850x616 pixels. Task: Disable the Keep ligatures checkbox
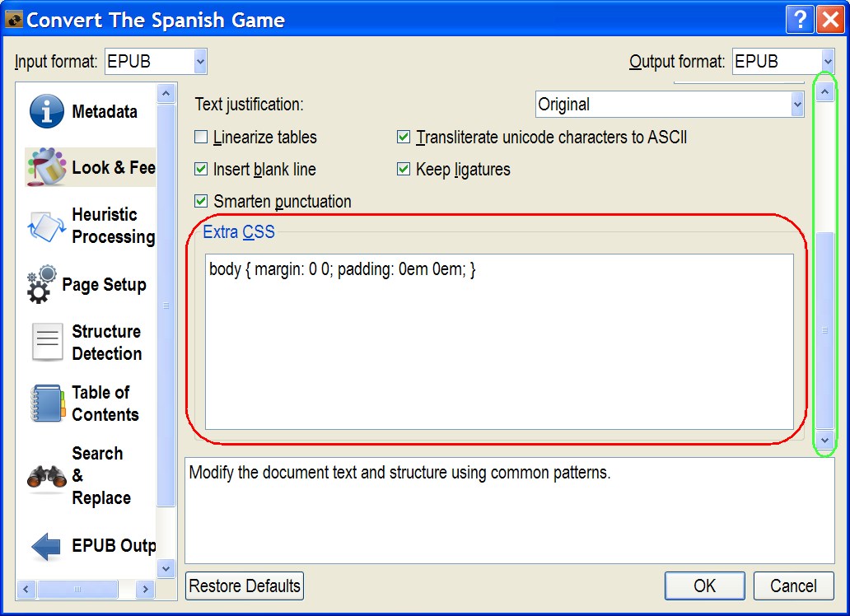coord(404,170)
